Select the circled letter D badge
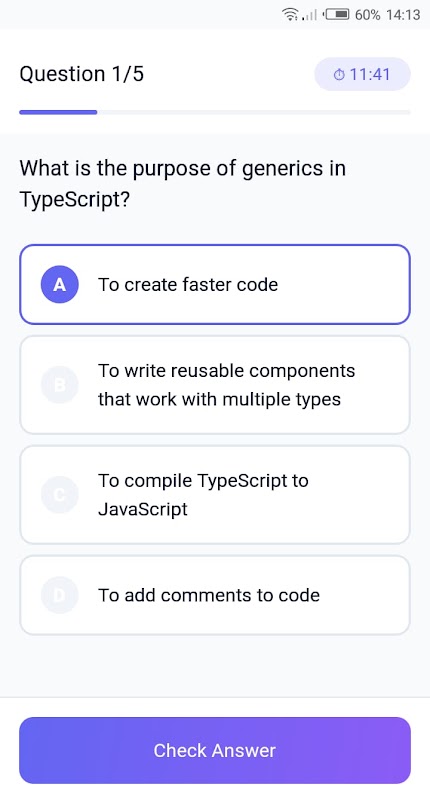Viewport: 430px width, 800px height. (x=60, y=595)
